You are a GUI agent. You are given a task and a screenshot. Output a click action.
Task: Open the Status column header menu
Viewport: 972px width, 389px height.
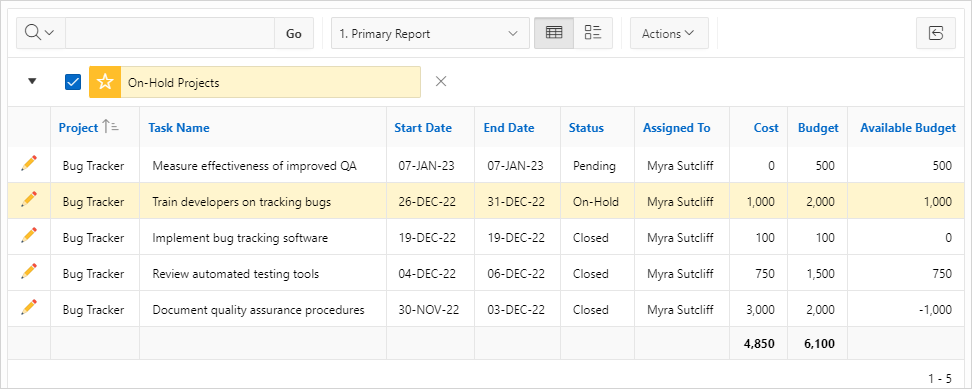click(586, 128)
